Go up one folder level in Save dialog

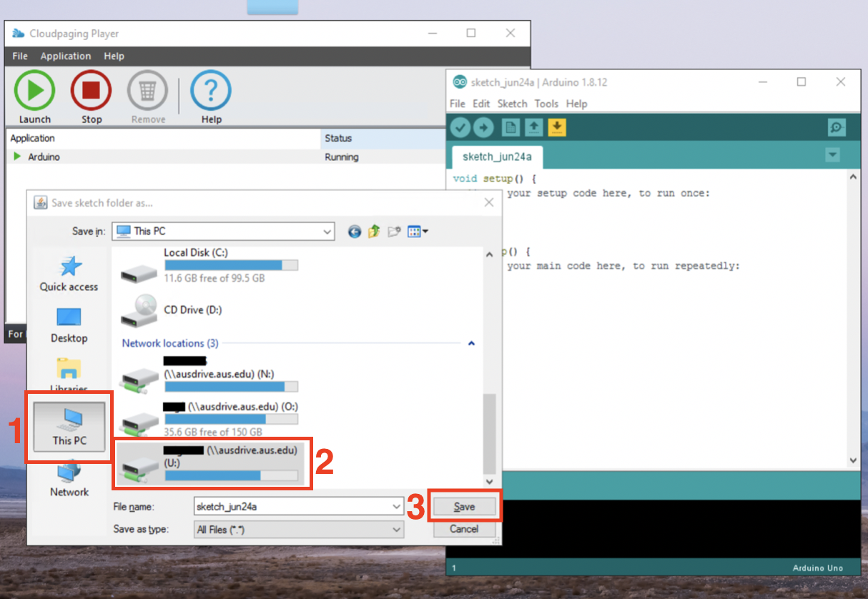[x=374, y=232]
